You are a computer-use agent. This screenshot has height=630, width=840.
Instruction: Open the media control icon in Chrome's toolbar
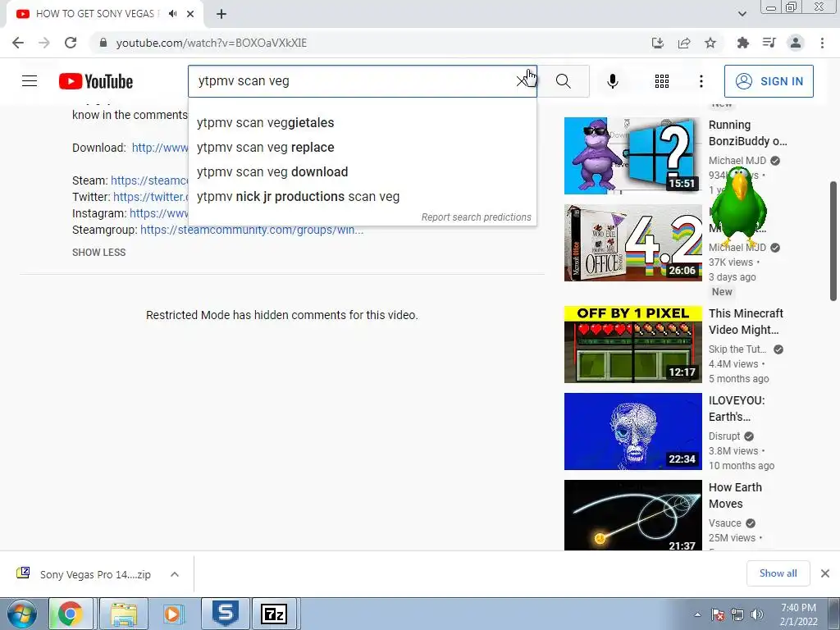click(769, 43)
